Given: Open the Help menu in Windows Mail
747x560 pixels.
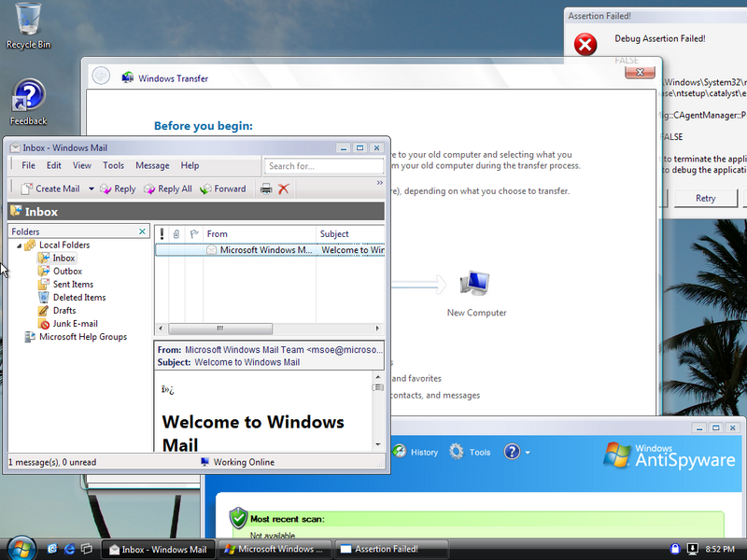Looking at the screenshot, I should 190,166.
